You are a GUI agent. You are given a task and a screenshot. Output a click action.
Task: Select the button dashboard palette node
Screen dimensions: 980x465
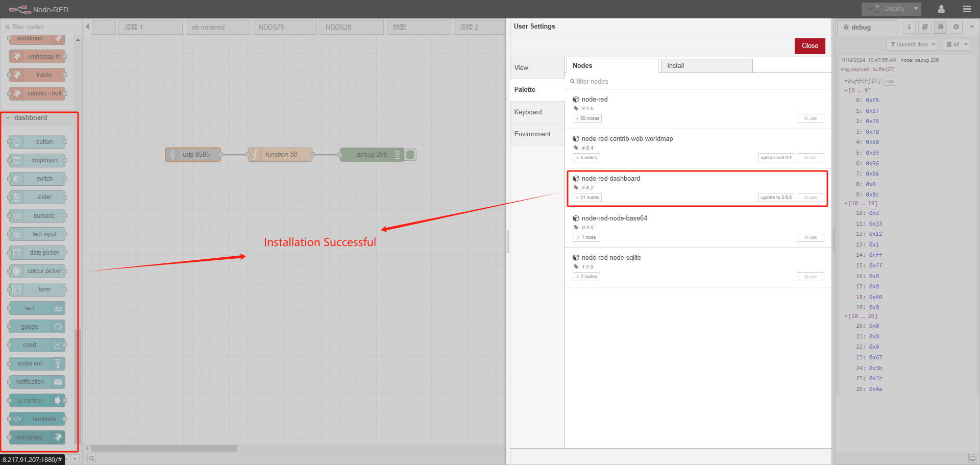[37, 142]
